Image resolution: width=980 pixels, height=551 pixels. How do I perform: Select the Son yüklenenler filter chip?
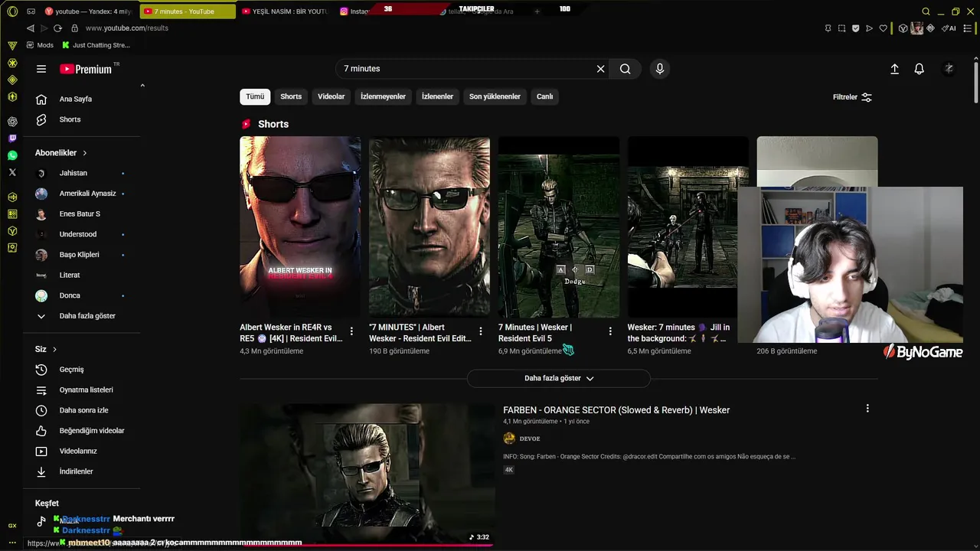coord(495,96)
